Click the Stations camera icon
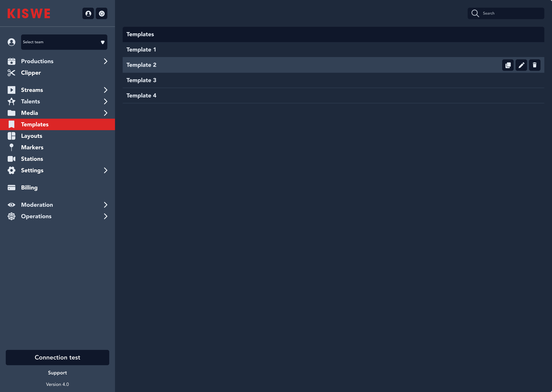This screenshot has height=392, width=552. point(11,159)
